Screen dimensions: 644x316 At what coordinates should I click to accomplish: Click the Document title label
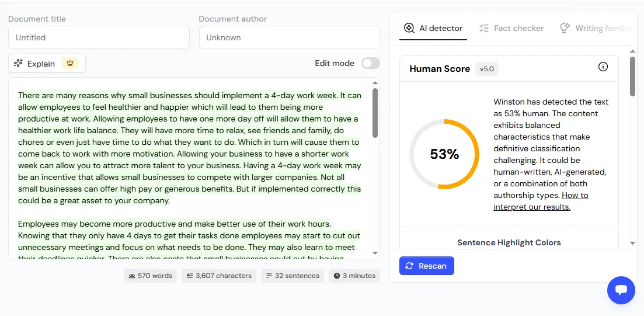(x=37, y=19)
